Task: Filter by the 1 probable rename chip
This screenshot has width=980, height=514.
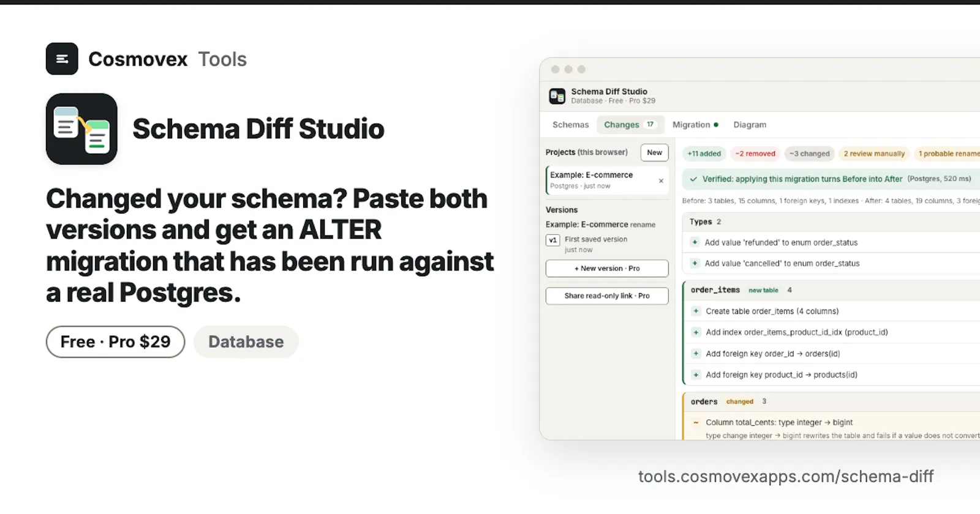Action: (947, 154)
